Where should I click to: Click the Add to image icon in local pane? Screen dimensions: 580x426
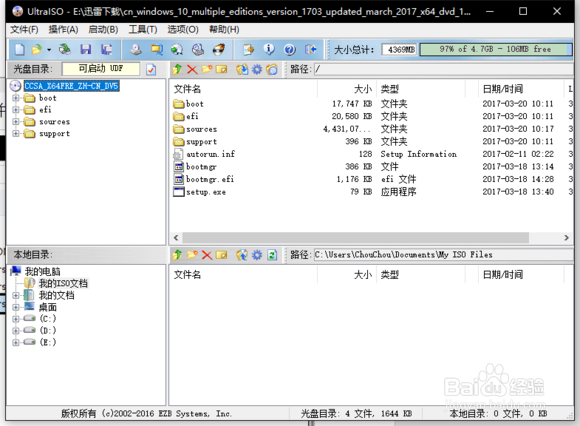(242, 255)
